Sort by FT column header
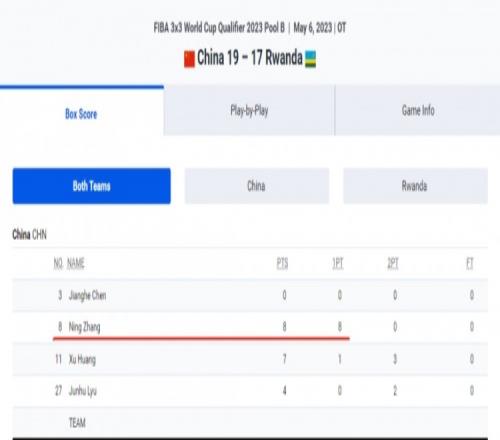The width and height of the screenshot is (500, 440). (470, 264)
